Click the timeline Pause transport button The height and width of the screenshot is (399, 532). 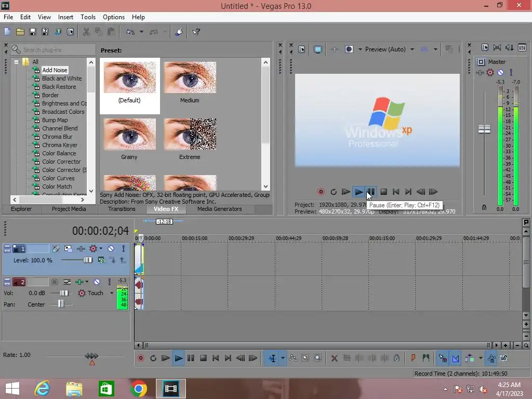tap(191, 358)
